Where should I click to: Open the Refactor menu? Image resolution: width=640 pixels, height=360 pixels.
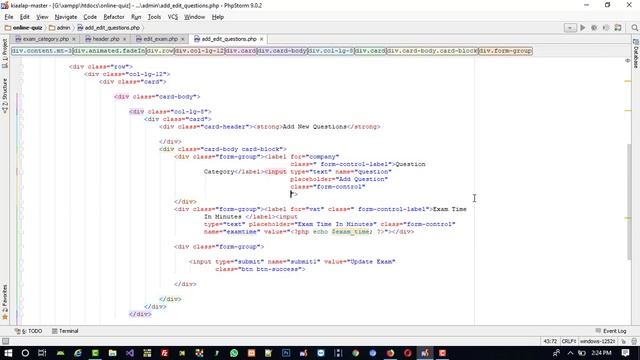coord(113,17)
